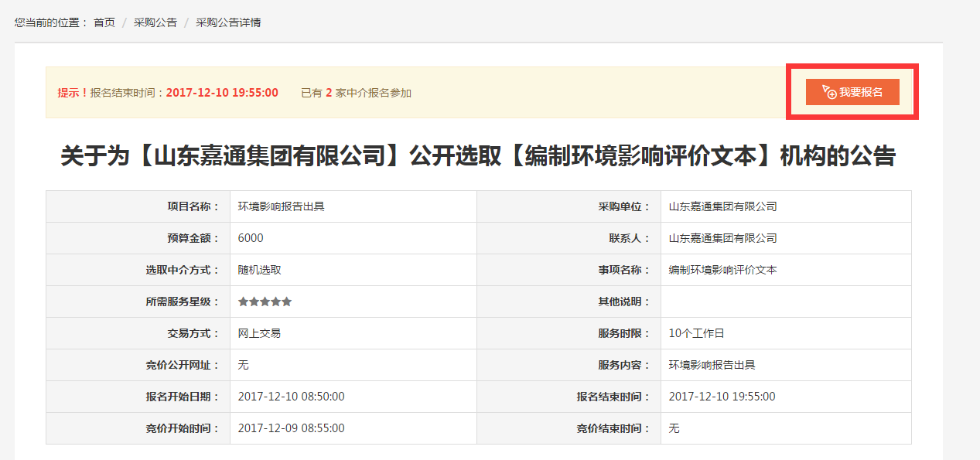Click the 服务时限 value 10个工作日

point(696,333)
